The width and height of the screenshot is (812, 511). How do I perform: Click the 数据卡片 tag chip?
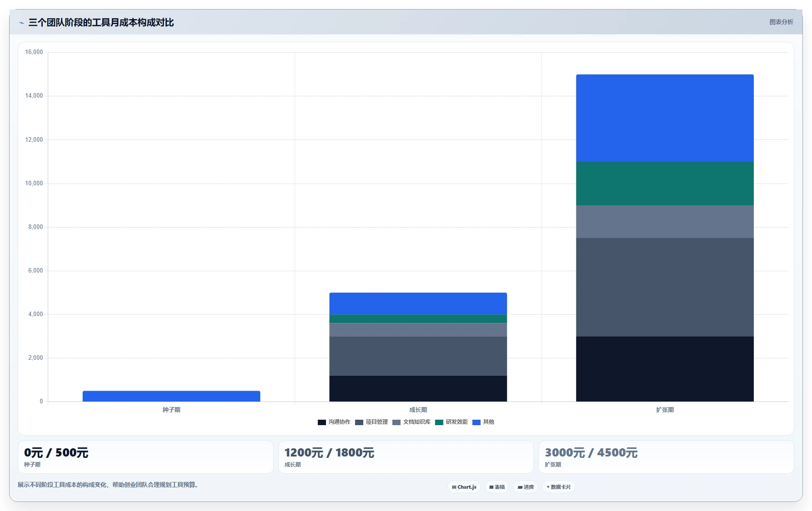(x=559, y=487)
